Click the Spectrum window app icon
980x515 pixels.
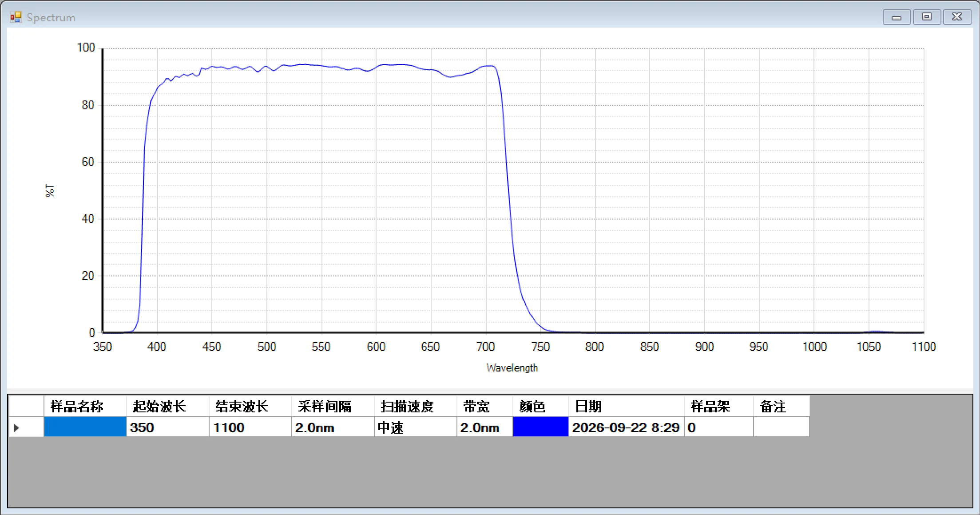(x=16, y=17)
